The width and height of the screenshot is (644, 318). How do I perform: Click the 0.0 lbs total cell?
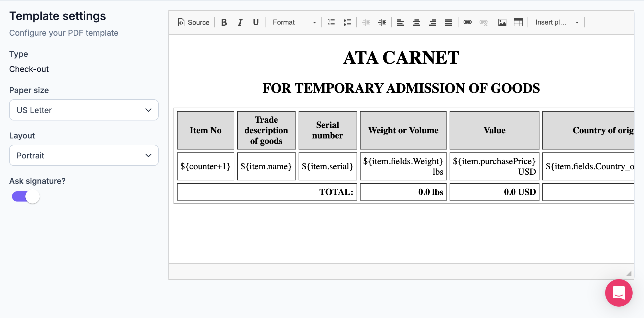(403, 192)
